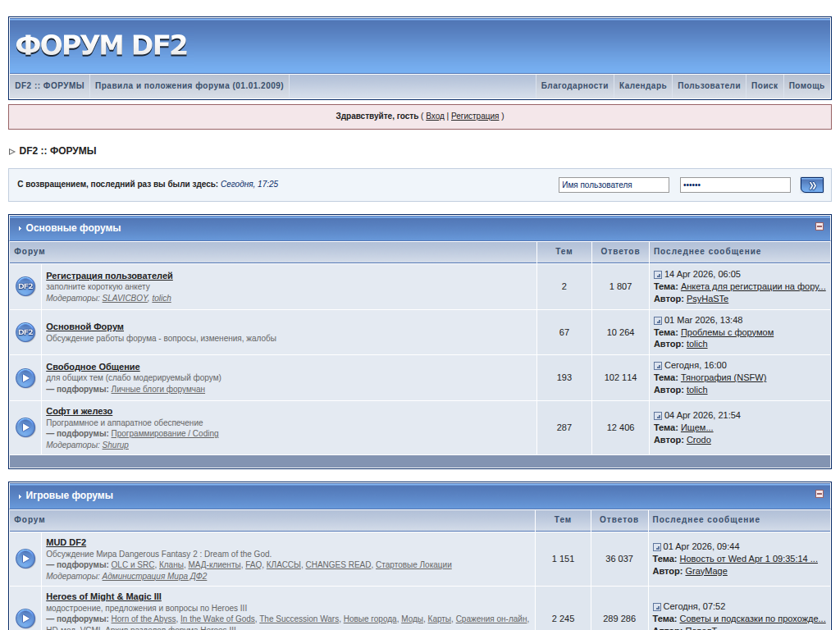The width and height of the screenshot is (840, 630).
Task: Click the arrow icon beside MUD DF2
Action: click(25, 559)
